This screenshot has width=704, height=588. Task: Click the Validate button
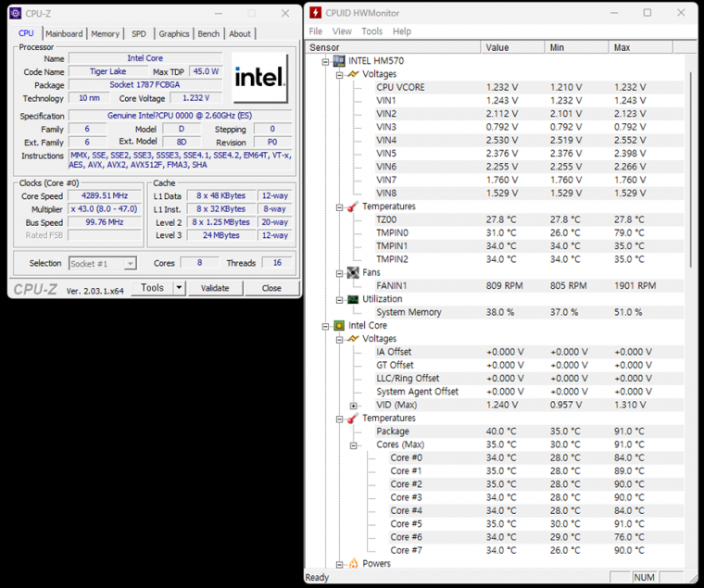[215, 288]
